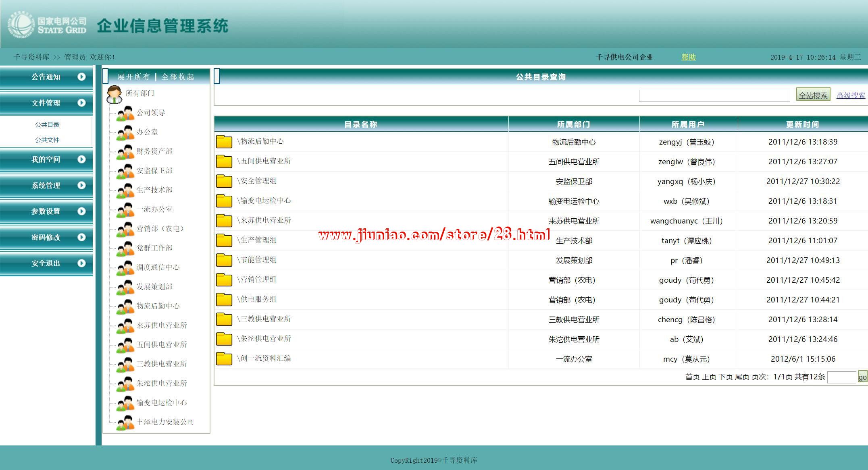868x470 pixels.
Task: Click the 所有部门 root user icon
Action: pyautogui.click(x=114, y=94)
